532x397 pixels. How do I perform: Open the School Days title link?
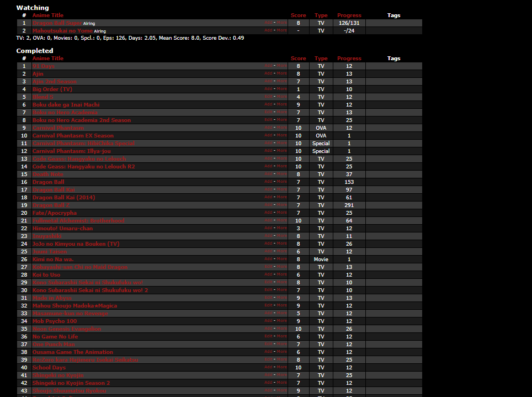coord(49,367)
